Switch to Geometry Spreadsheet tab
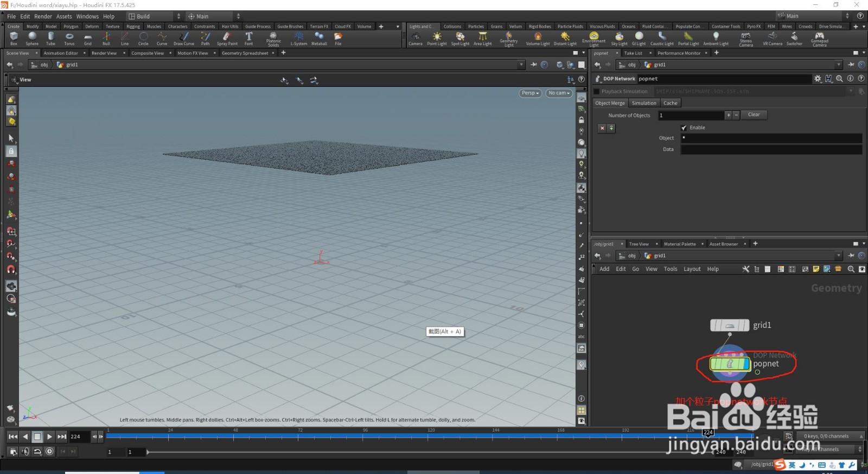This screenshot has width=868, height=474. click(x=245, y=53)
